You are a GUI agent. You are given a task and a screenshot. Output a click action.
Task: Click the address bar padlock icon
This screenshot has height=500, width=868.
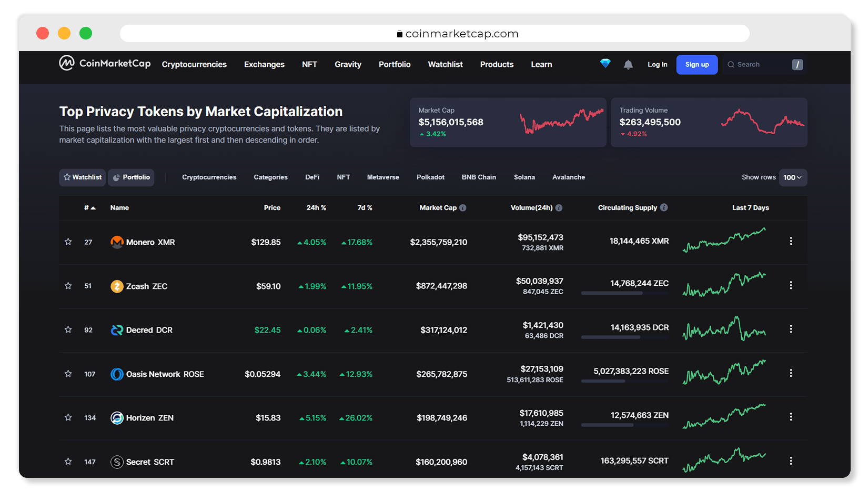point(400,34)
